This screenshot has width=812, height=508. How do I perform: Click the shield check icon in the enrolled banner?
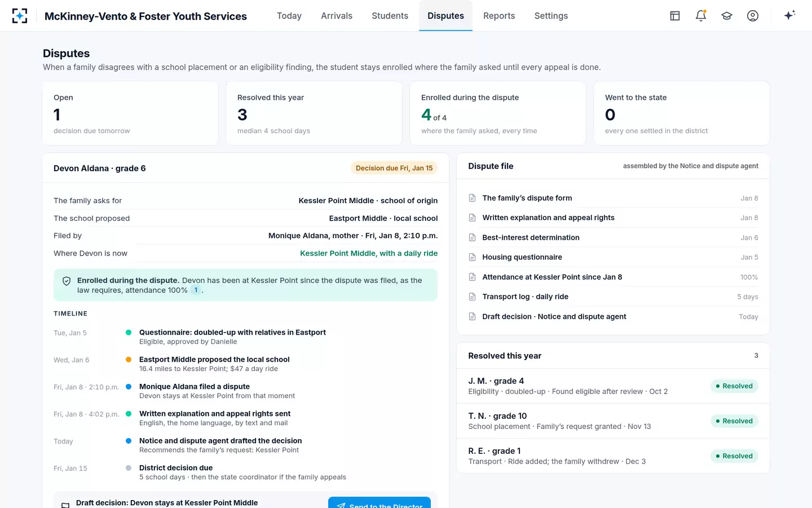[x=67, y=281]
